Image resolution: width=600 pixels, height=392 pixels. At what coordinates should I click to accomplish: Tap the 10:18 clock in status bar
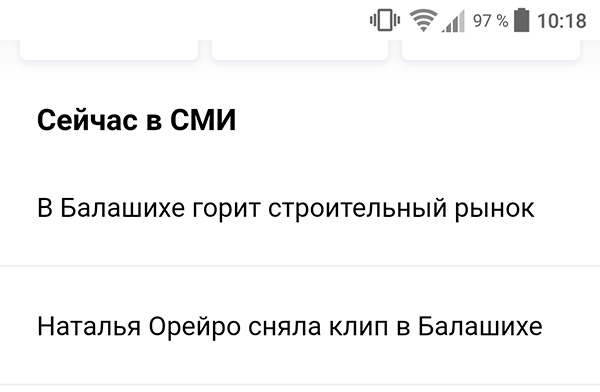click(x=562, y=21)
